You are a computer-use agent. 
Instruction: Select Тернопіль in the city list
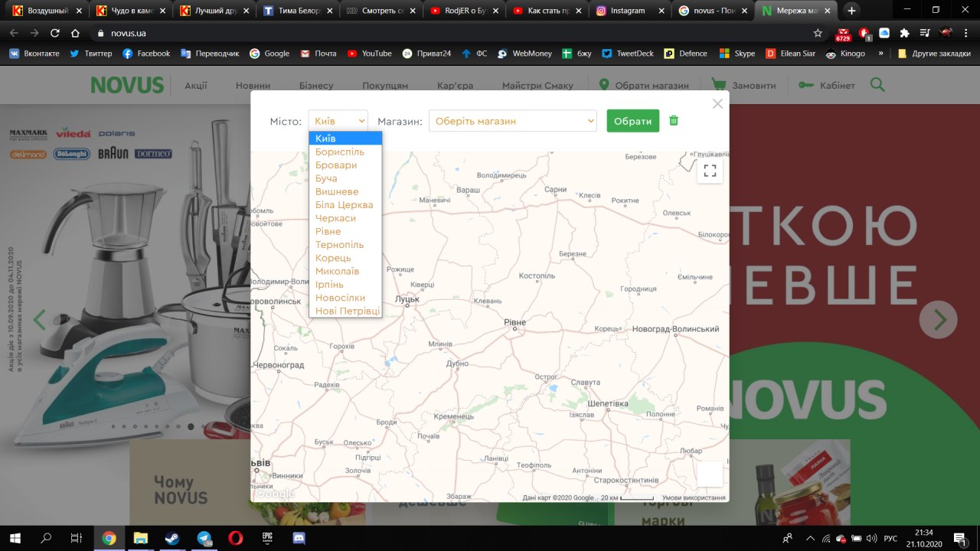(x=339, y=244)
